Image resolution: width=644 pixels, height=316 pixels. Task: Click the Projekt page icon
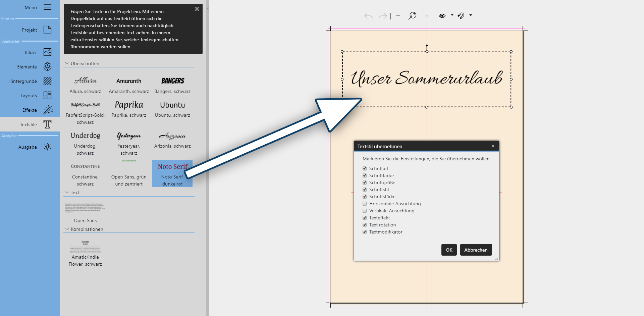click(x=47, y=30)
